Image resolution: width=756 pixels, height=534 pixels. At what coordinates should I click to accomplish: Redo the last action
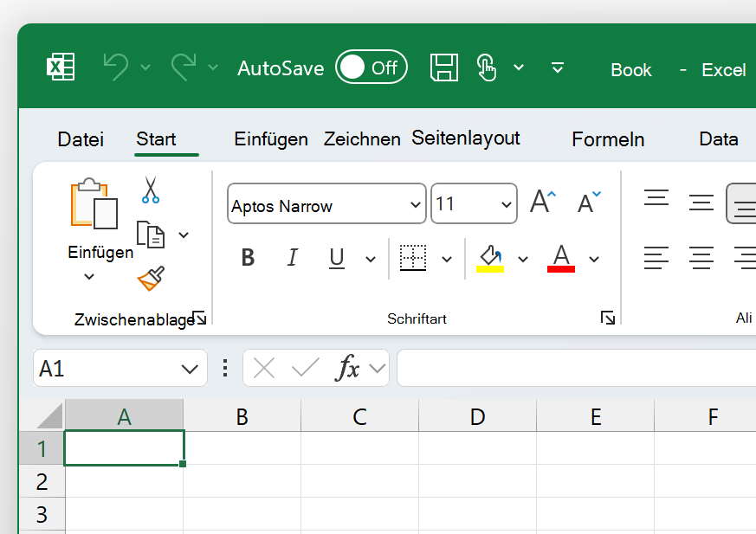[x=184, y=67]
